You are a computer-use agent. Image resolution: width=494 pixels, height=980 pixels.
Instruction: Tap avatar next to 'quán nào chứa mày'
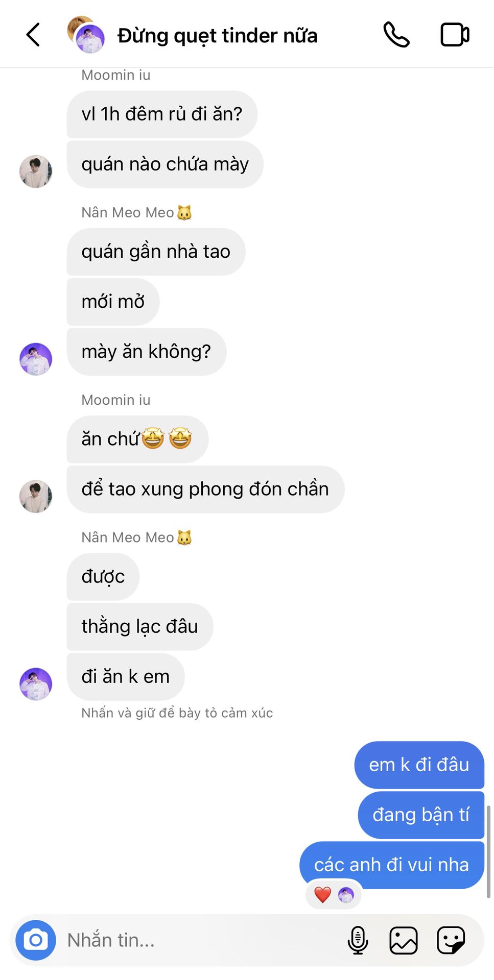pyautogui.click(x=36, y=171)
